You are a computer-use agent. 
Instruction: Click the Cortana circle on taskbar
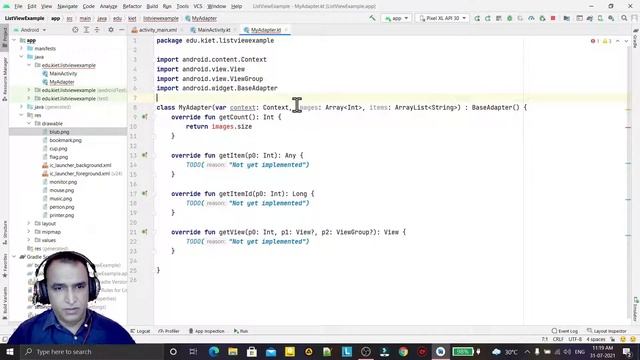tap(173, 351)
